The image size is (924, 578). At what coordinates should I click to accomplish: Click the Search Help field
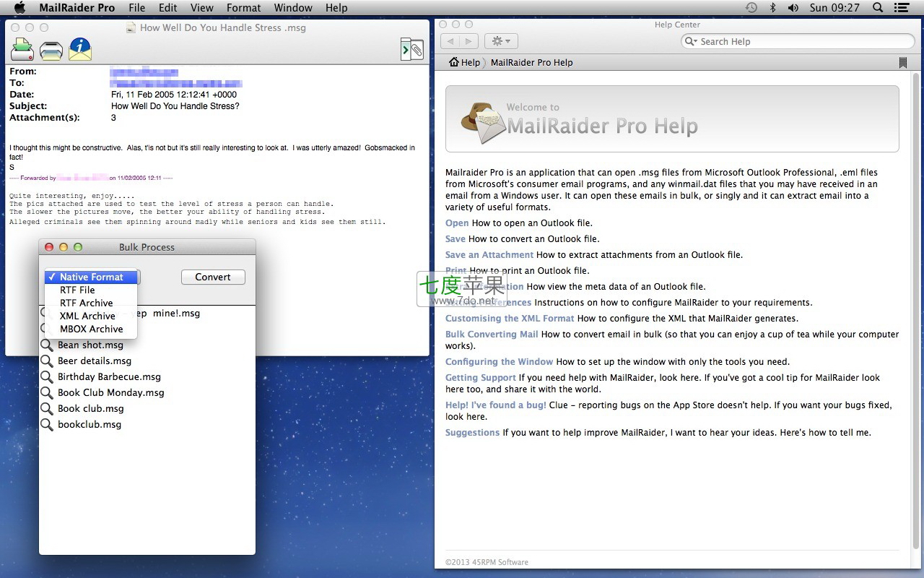pos(801,41)
